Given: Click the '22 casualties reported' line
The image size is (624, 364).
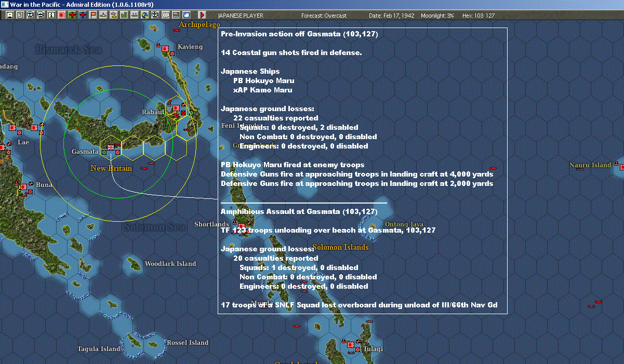Looking at the screenshot, I should [275, 118].
